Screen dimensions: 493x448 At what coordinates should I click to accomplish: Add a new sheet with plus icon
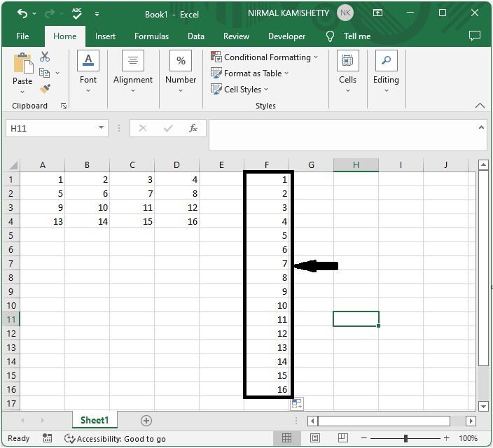(x=146, y=421)
